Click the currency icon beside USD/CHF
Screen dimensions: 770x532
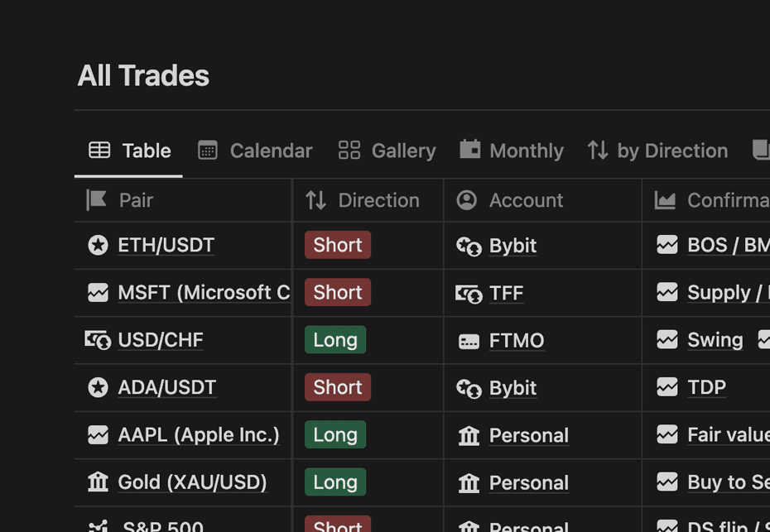[x=98, y=340]
